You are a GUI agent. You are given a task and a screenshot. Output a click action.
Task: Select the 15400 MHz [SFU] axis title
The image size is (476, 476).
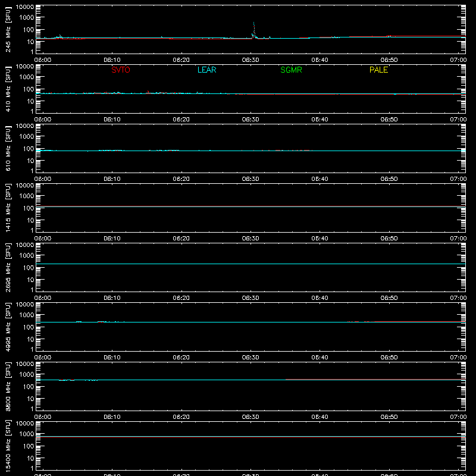pyautogui.click(x=8, y=446)
